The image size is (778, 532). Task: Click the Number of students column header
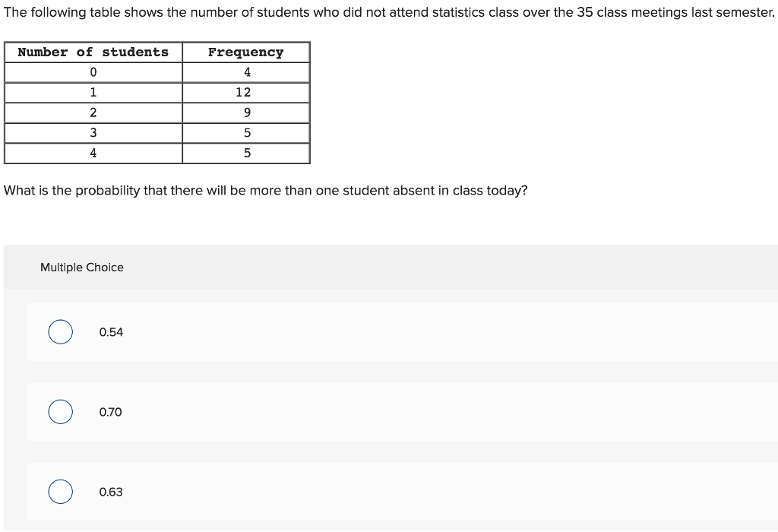tap(93, 52)
